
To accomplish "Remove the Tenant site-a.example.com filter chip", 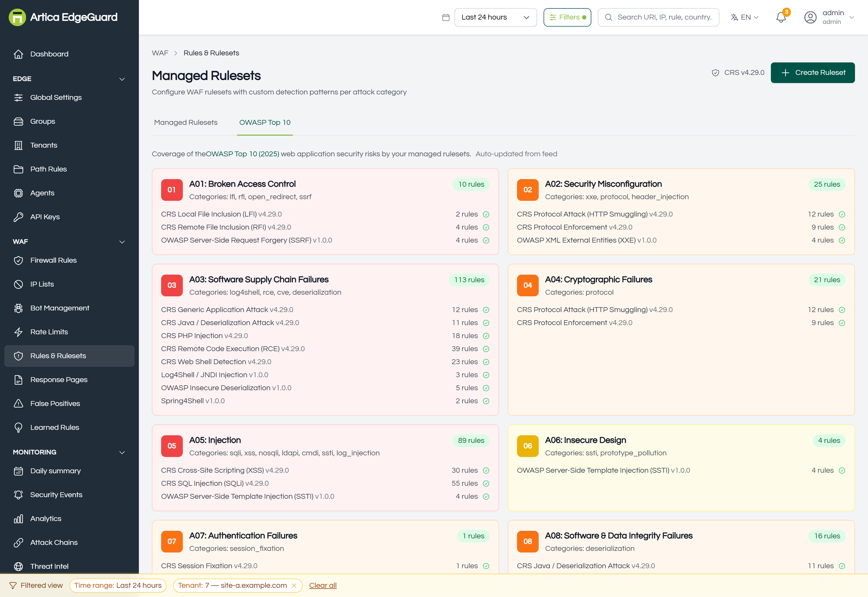I will (294, 586).
